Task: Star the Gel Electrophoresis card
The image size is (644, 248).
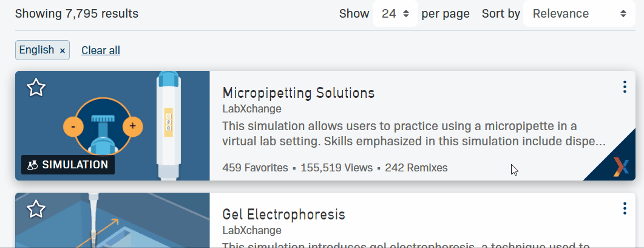Action: tap(36, 209)
